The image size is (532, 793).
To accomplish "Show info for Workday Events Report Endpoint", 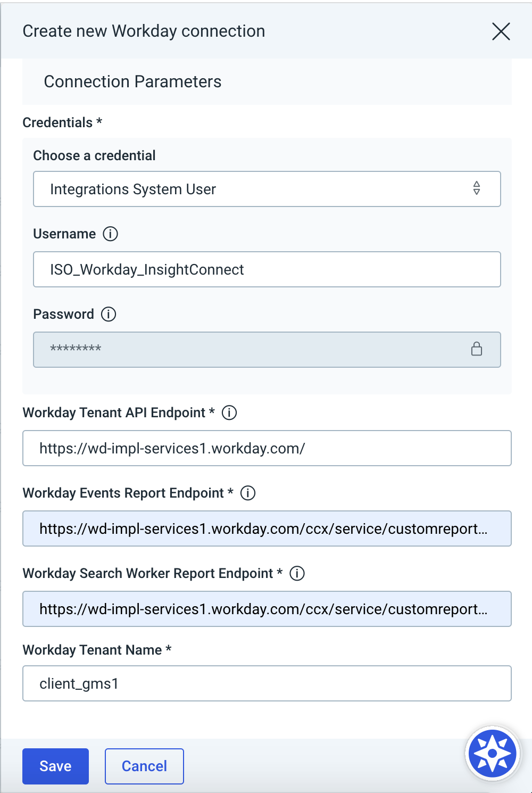I will [248, 493].
